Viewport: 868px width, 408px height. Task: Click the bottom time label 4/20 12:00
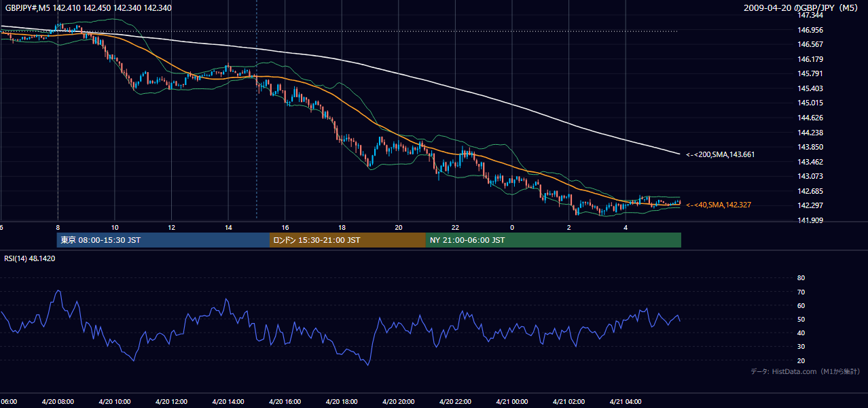171,402
